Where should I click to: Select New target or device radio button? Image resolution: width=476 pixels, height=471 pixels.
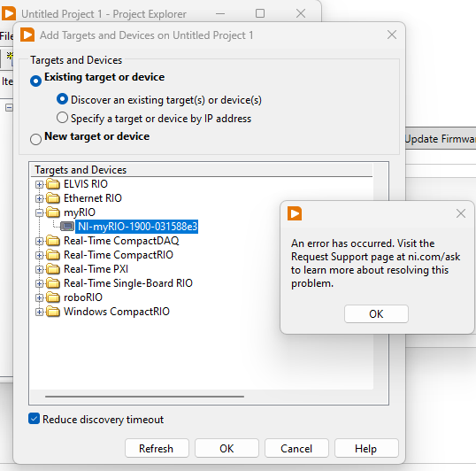(x=35, y=139)
